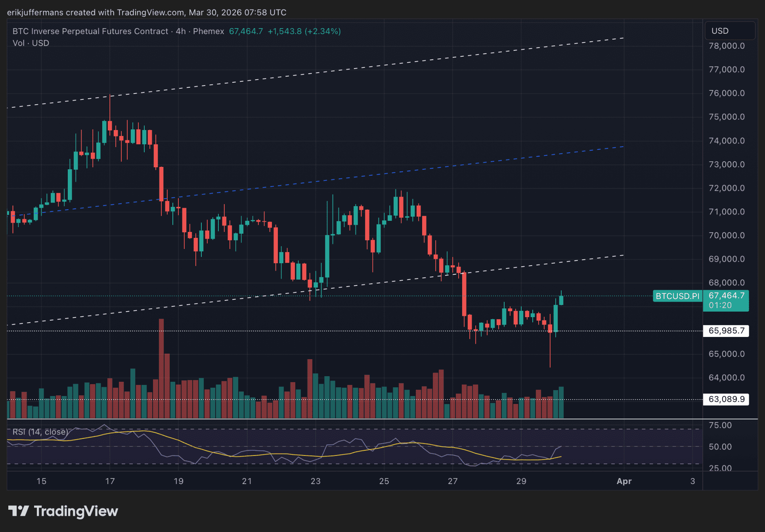Image resolution: width=765 pixels, height=532 pixels.
Task: Click the BTC Inverse Perpetual Futures Contract title
Action: point(90,31)
